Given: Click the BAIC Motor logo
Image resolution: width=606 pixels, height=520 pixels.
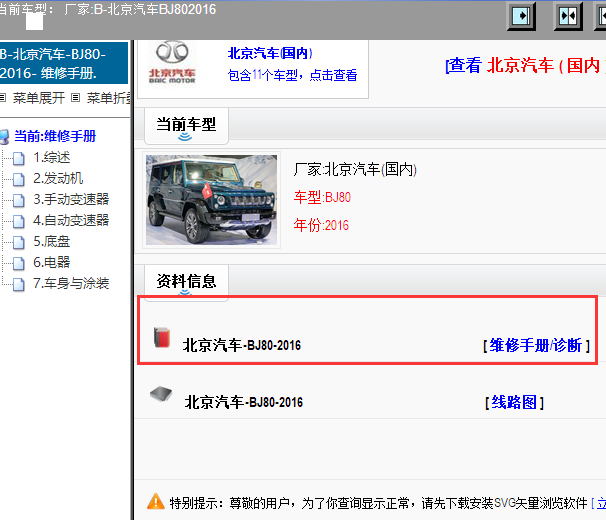Looking at the screenshot, I should pos(172,63).
